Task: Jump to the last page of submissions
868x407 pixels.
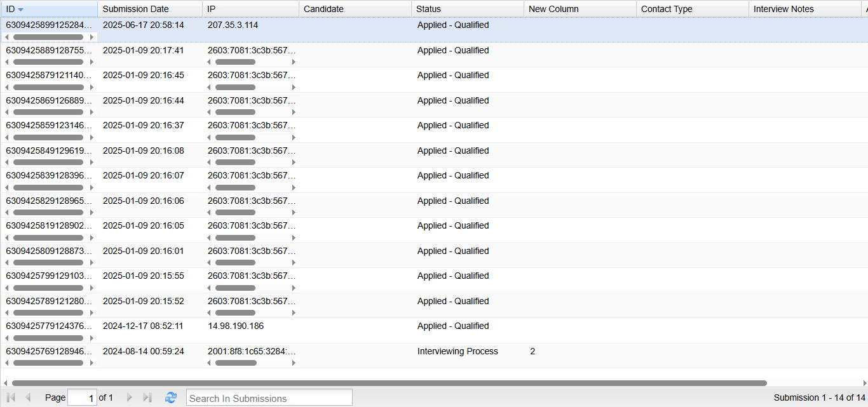Action: (x=147, y=397)
